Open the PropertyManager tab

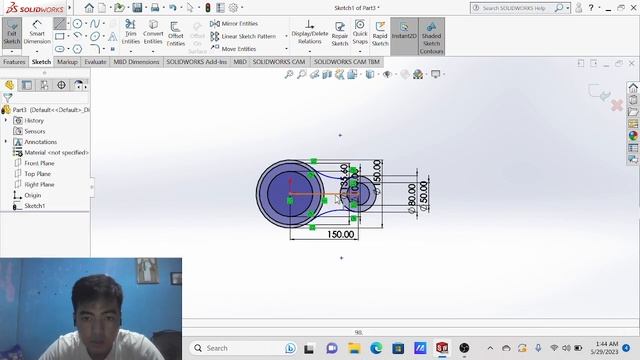(x=27, y=85)
